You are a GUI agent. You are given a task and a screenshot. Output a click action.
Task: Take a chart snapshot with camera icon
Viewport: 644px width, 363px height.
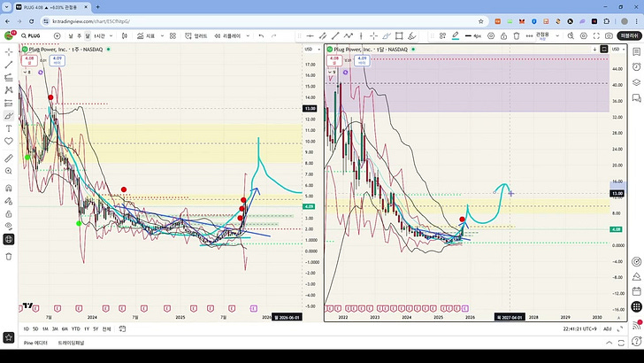(x=609, y=35)
